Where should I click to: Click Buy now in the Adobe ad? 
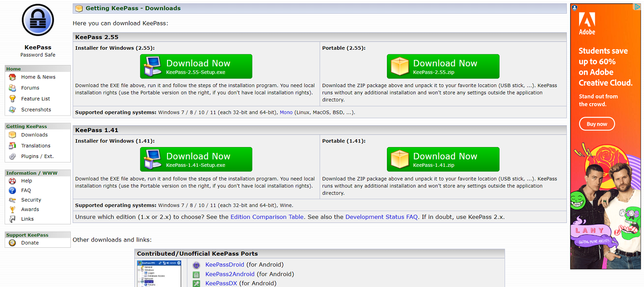(x=597, y=123)
